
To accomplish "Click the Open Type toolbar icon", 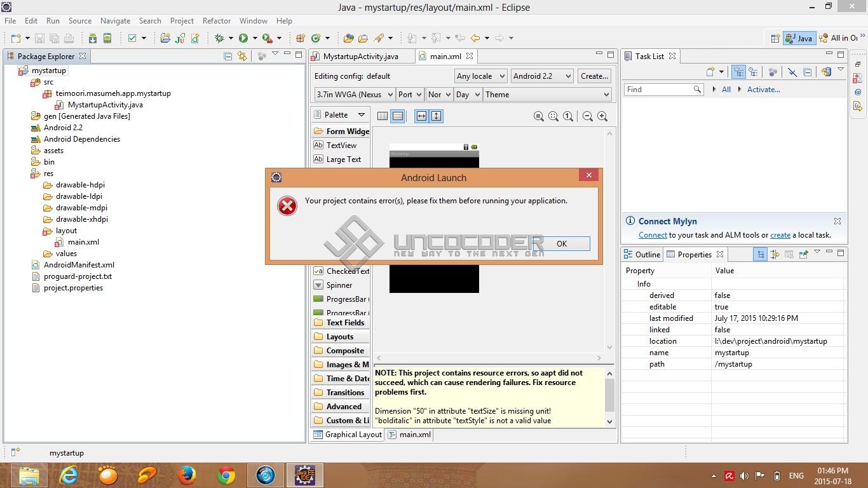I will [349, 38].
